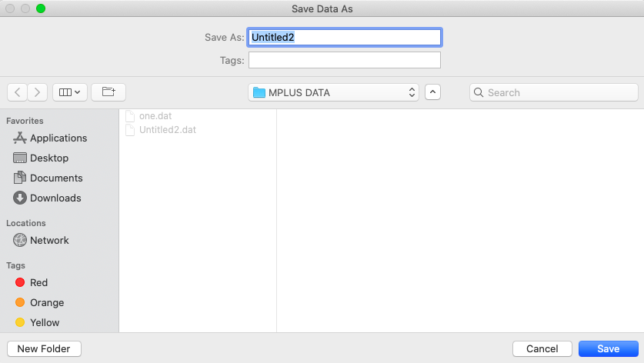The image size is (644, 363).
Task: Select Desktop in the sidebar
Action: coord(41,158)
